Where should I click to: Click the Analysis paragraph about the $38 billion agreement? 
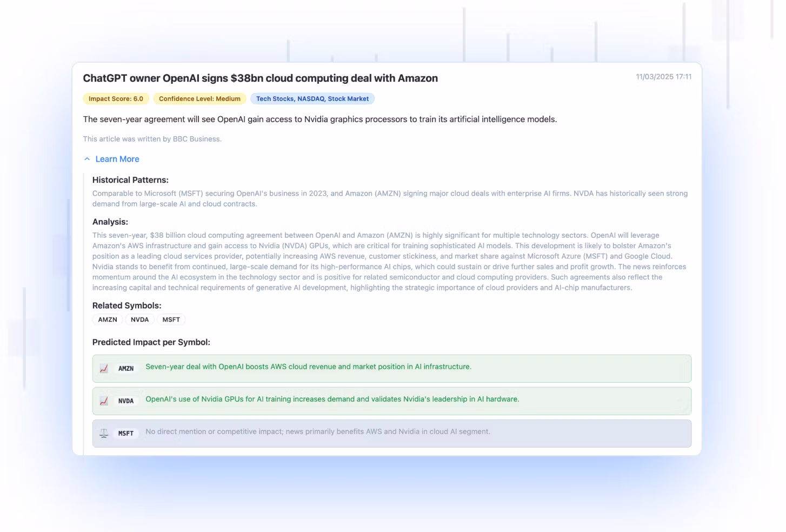tap(389, 262)
